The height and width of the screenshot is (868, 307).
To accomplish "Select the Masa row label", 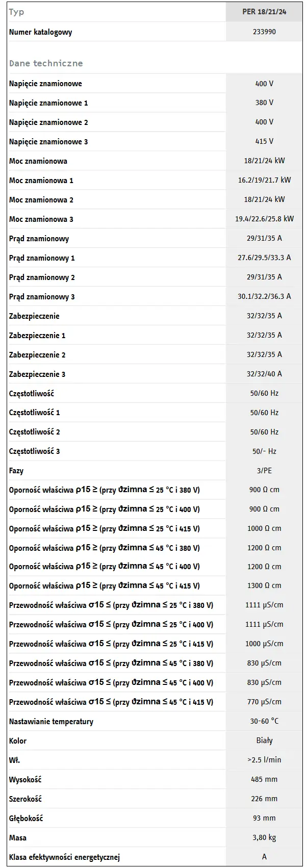I will 18,838.
